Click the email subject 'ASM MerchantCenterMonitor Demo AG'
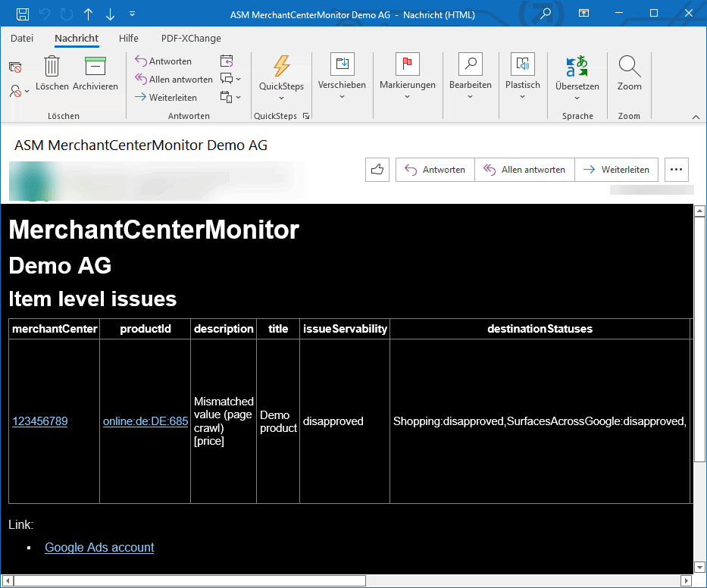This screenshot has width=707, height=588. coord(141,145)
